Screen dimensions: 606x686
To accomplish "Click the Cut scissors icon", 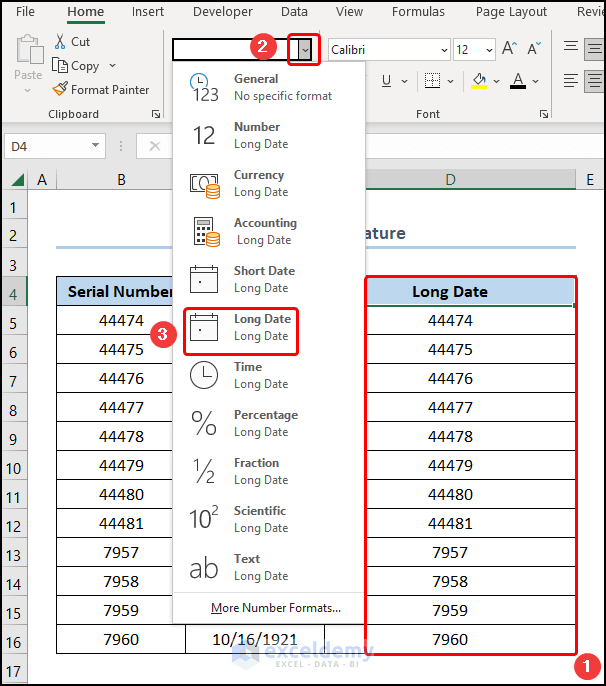I will pos(60,42).
